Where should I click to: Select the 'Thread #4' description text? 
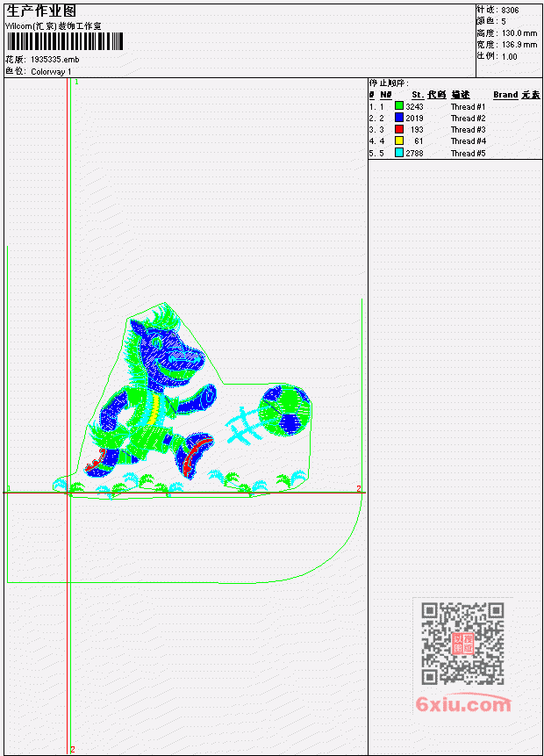[x=468, y=141]
